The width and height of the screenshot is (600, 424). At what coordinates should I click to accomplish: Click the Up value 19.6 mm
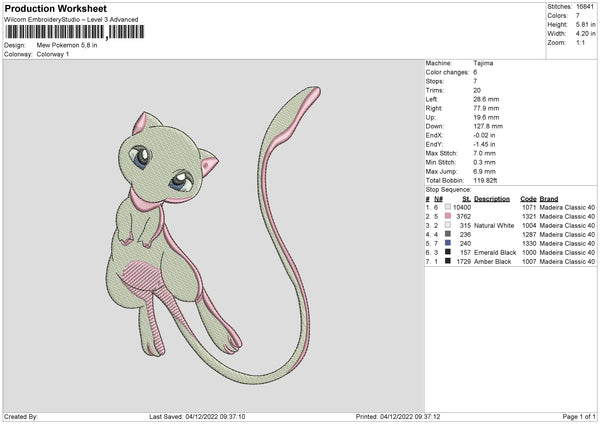(486, 117)
